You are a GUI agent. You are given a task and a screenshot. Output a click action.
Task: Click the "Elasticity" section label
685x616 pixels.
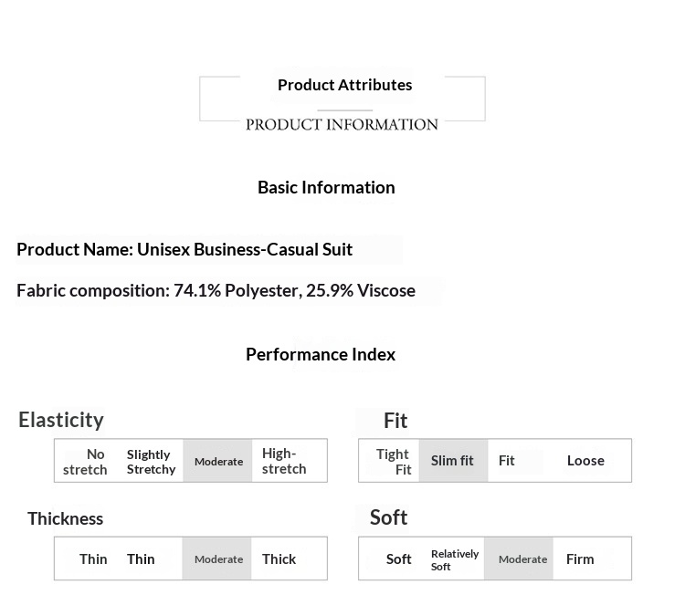coord(61,420)
